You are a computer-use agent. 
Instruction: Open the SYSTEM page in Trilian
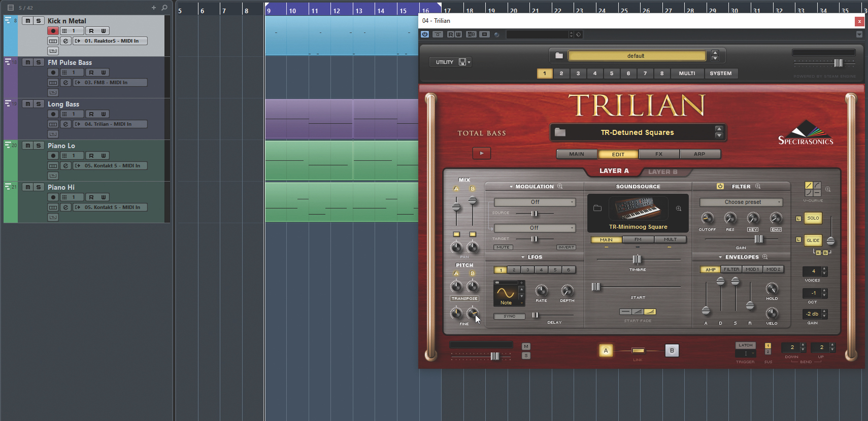(721, 74)
